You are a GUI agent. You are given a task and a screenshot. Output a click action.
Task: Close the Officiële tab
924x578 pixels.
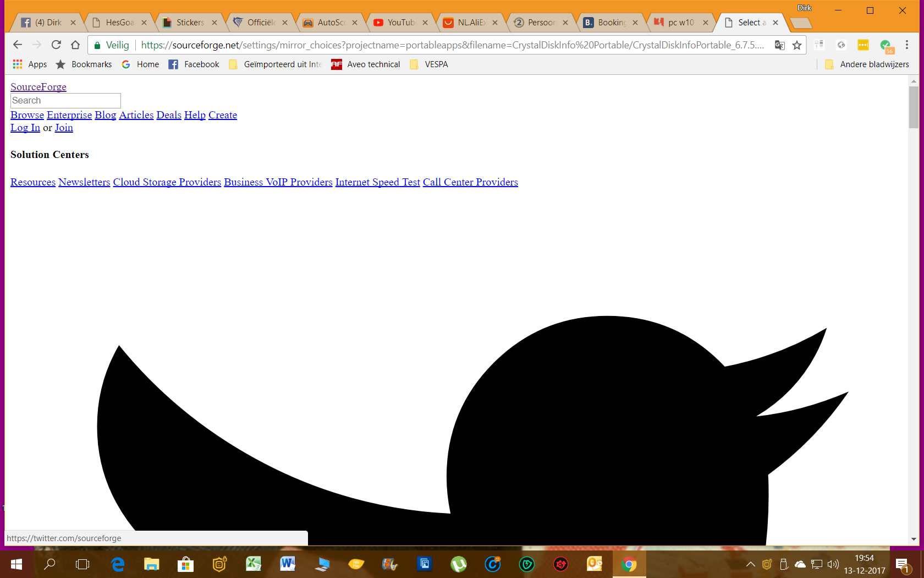click(285, 23)
